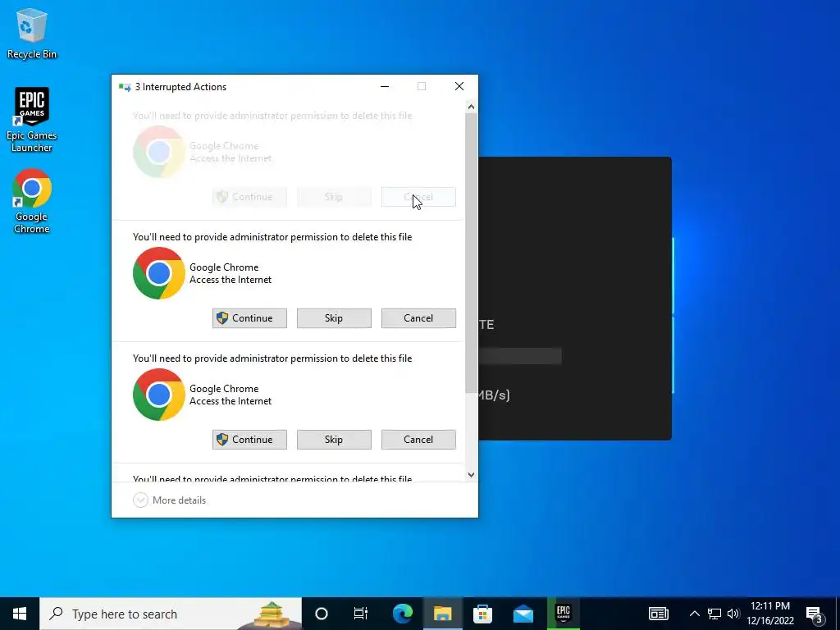This screenshot has width=840, height=630.
Task: Open Microsoft Store from the taskbar
Action: pos(482,614)
